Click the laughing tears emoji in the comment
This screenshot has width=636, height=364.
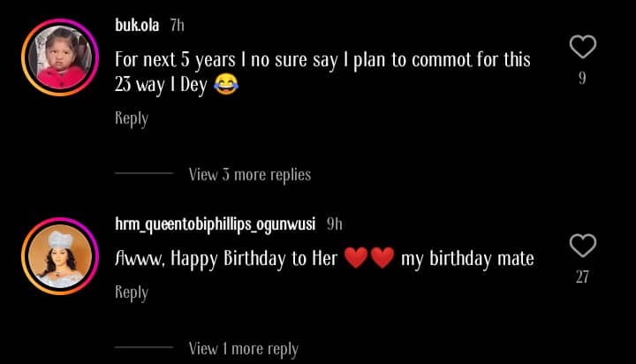pyautogui.click(x=226, y=85)
